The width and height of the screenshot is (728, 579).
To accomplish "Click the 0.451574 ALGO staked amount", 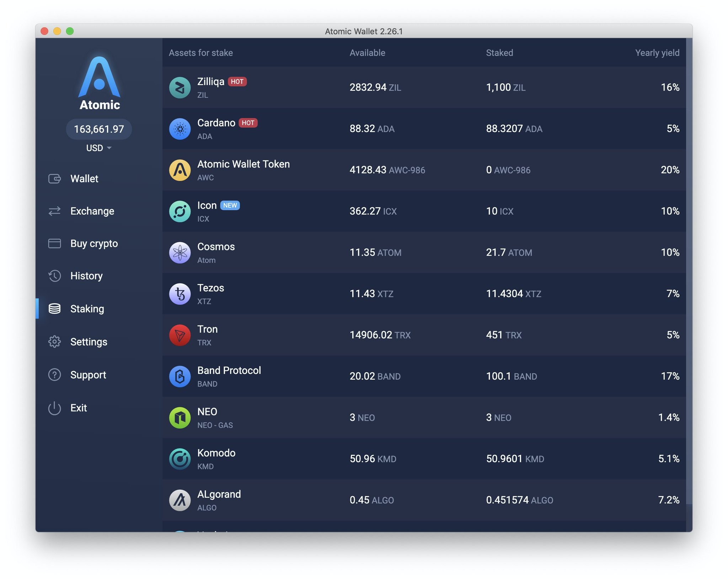I will [x=520, y=500].
